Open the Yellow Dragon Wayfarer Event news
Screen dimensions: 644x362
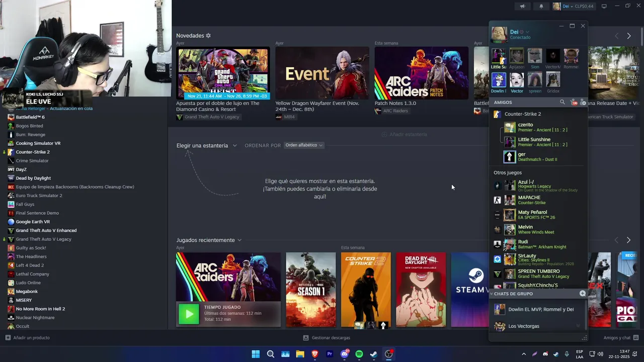(322, 73)
